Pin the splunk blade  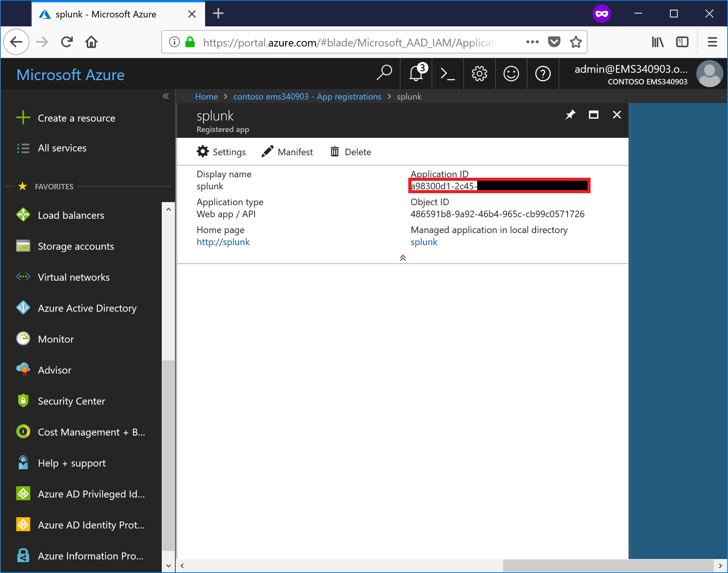pyautogui.click(x=570, y=115)
